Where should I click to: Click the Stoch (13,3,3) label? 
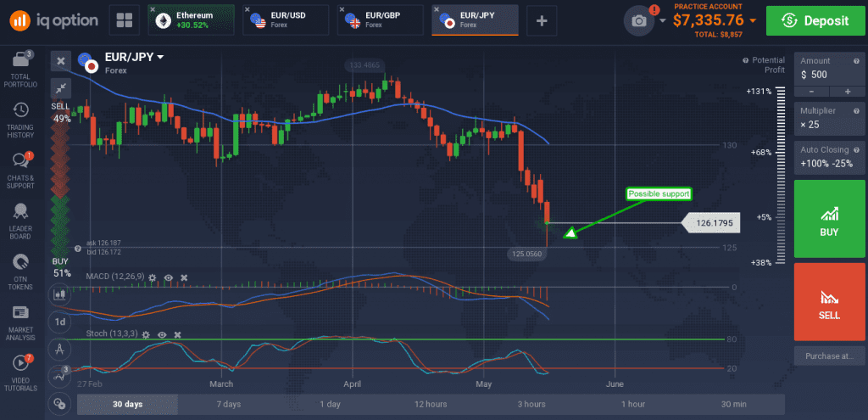113,334
